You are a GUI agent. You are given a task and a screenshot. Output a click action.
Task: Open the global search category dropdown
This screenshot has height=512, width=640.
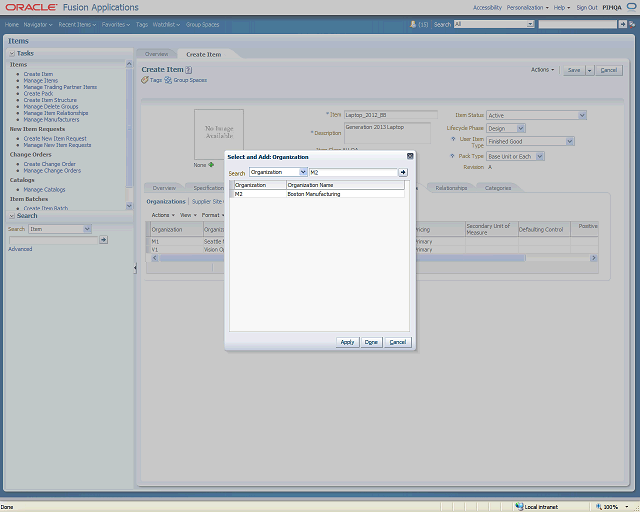tap(530, 24)
